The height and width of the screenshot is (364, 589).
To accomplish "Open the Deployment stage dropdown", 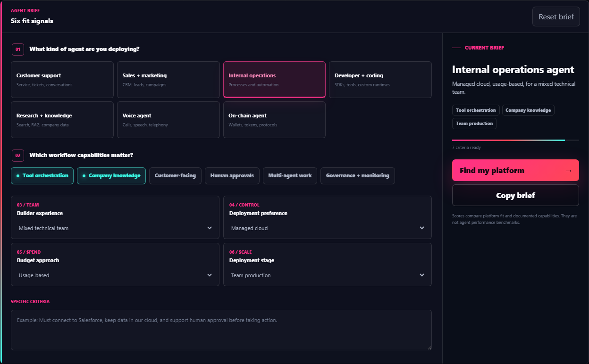I will tap(328, 275).
